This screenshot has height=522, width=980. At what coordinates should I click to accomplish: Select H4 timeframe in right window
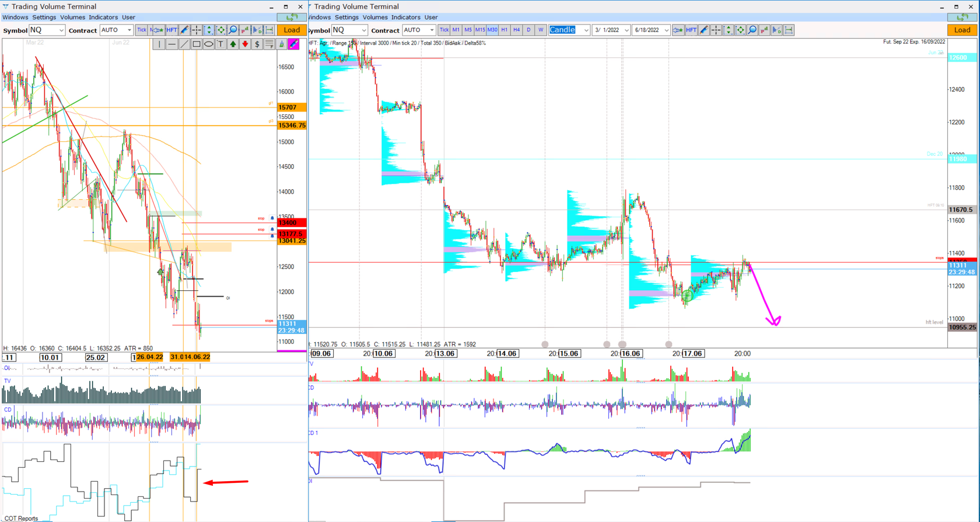(516, 30)
